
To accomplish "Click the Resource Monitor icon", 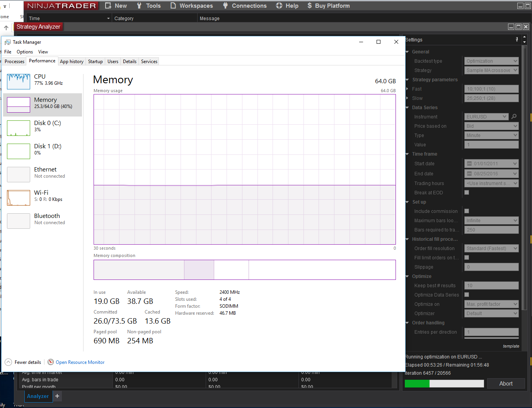I will click(51, 362).
